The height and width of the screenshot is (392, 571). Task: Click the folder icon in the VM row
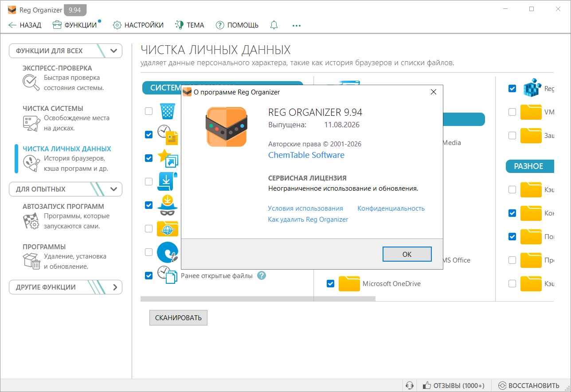pyautogui.click(x=531, y=112)
